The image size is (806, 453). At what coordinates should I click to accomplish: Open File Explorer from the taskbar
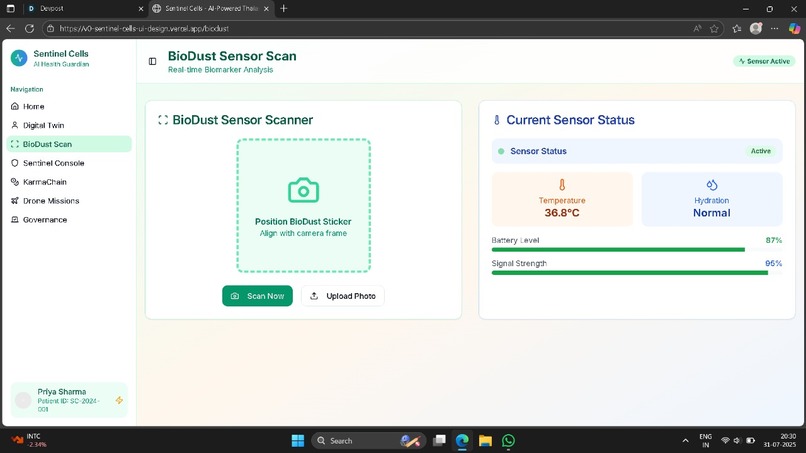pos(485,441)
